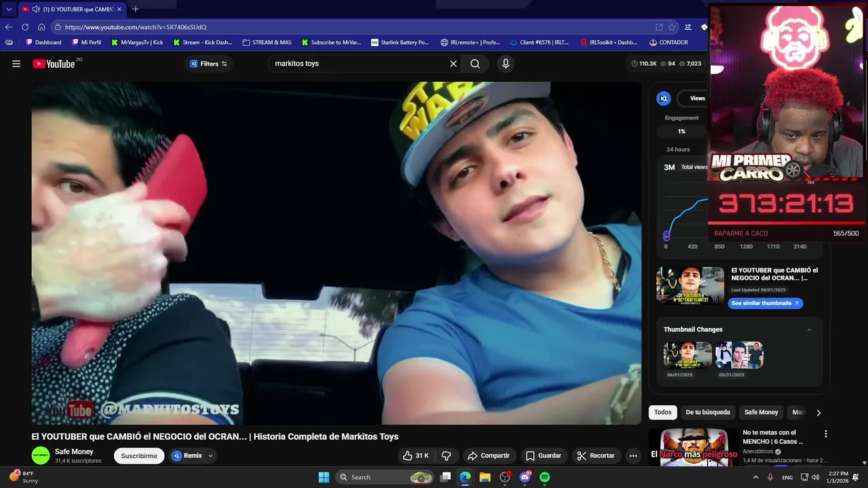Open the new tab plus button
The height and width of the screenshot is (488, 868).
(136, 9)
